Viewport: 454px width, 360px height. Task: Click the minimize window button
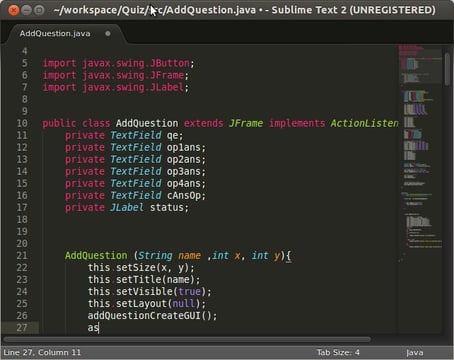tap(27, 10)
